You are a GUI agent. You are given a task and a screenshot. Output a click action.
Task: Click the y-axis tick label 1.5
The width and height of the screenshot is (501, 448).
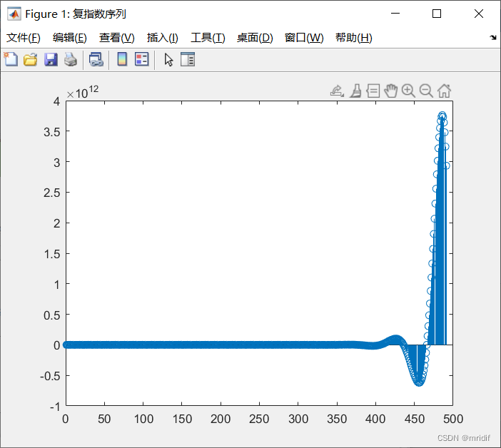[x=52, y=254]
